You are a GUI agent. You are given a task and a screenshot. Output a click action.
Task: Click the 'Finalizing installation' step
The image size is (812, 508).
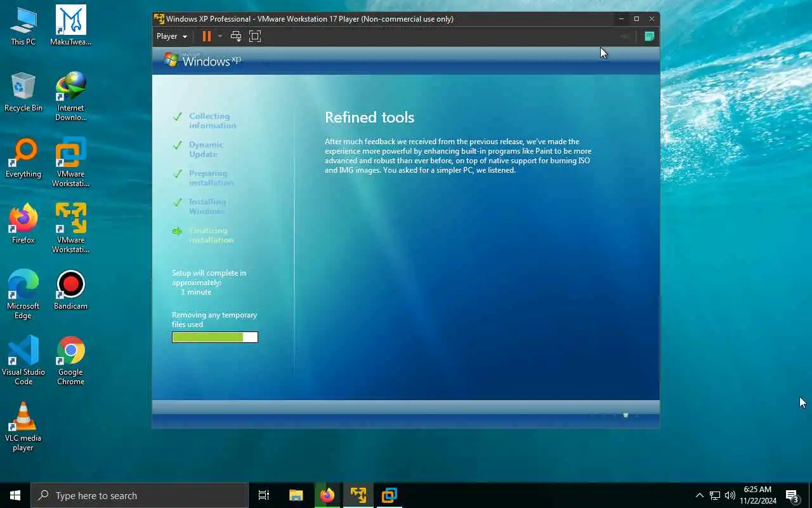coord(211,235)
